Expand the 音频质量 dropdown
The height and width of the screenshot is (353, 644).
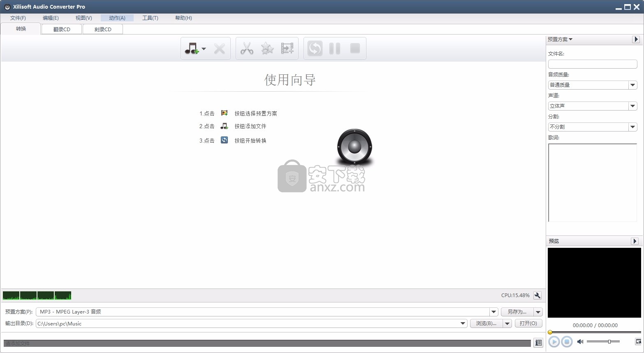tap(633, 85)
